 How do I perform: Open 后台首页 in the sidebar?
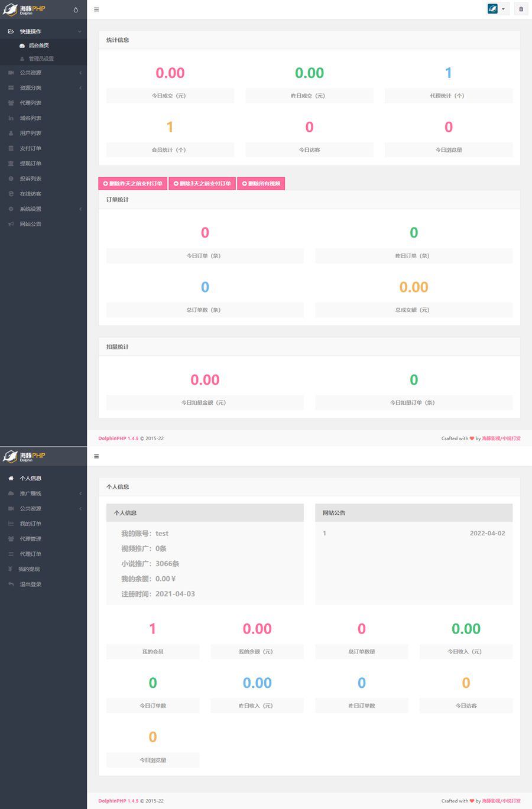pyautogui.click(x=38, y=46)
